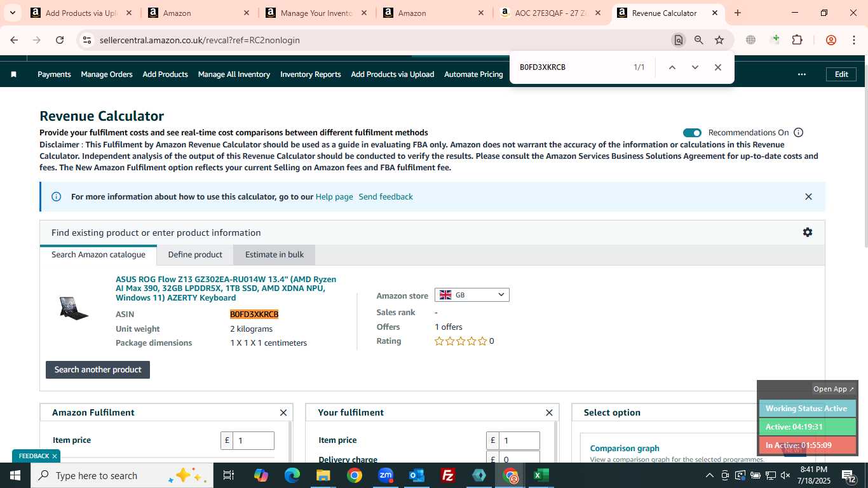Click the green plus extension icon
Image resolution: width=868 pixels, height=488 pixels.
pos(775,39)
